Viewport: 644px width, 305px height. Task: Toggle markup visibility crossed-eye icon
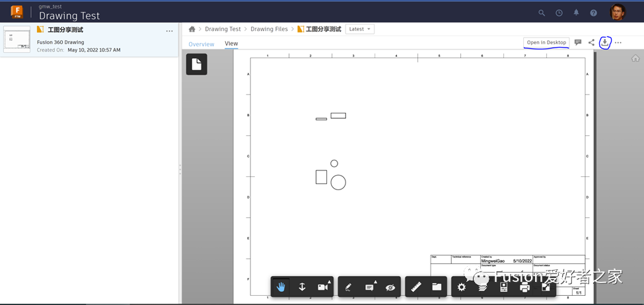(x=390, y=287)
